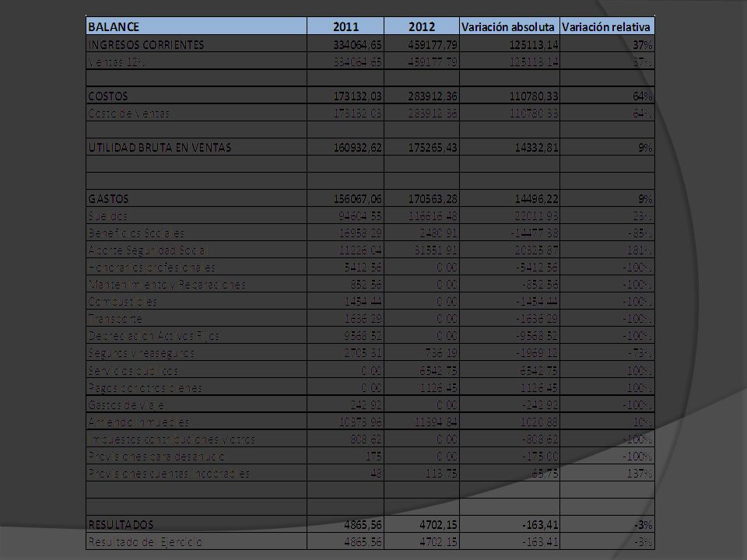This screenshot has height=560, width=747.
Task: Select GASTOS absolute variation 14496,22
Action: 536,199
